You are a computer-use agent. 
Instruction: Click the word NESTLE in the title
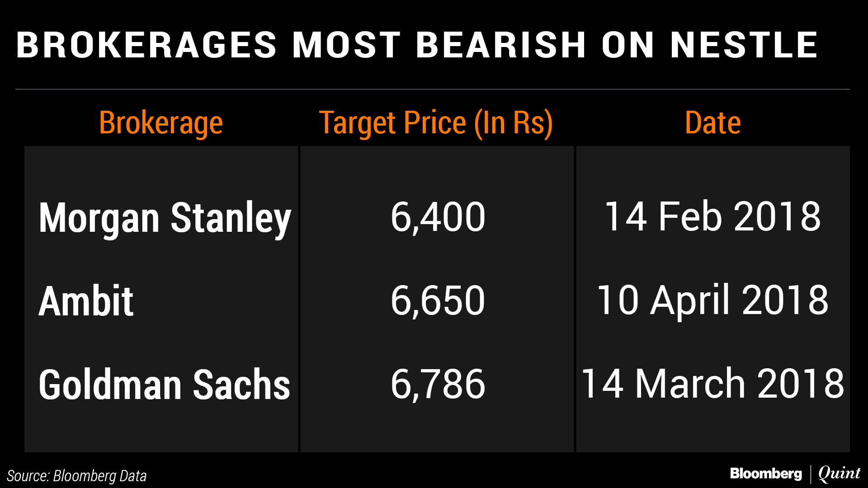[x=744, y=45]
